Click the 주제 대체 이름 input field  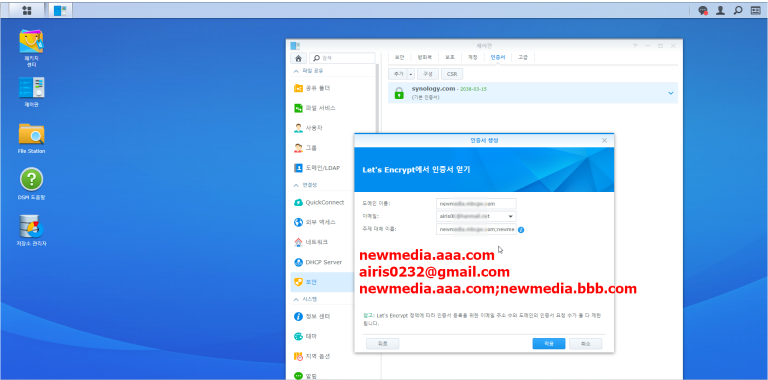pyautogui.click(x=476, y=229)
